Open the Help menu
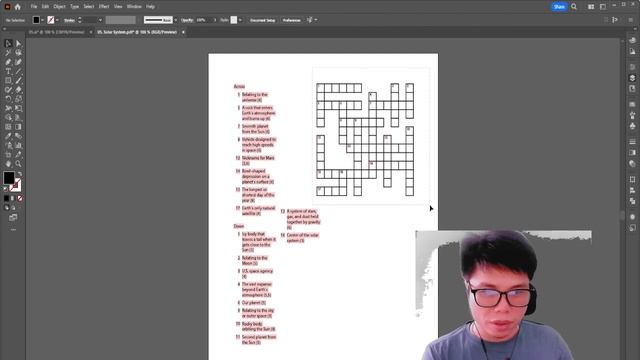Screen dimensions: 640x360 150,7
